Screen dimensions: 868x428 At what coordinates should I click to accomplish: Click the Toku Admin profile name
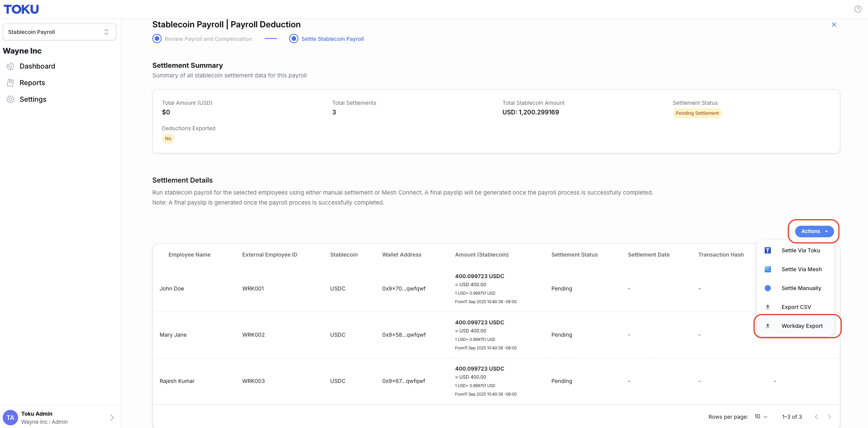[x=37, y=414]
